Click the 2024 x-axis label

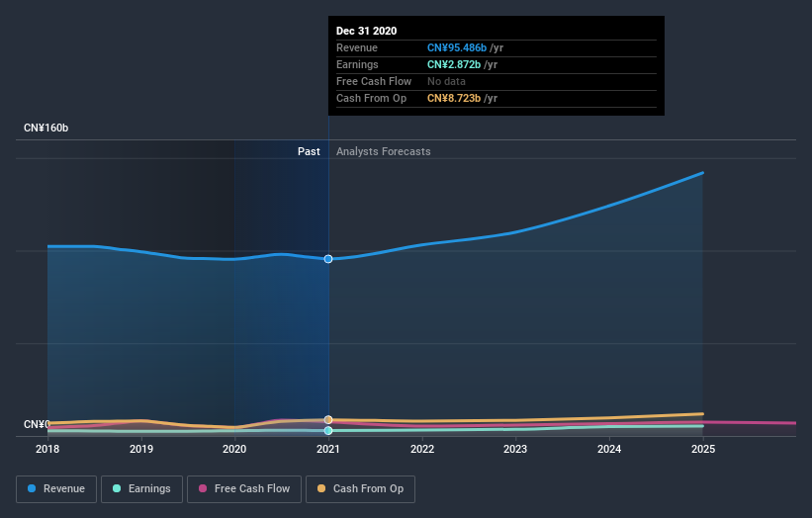pyautogui.click(x=609, y=449)
